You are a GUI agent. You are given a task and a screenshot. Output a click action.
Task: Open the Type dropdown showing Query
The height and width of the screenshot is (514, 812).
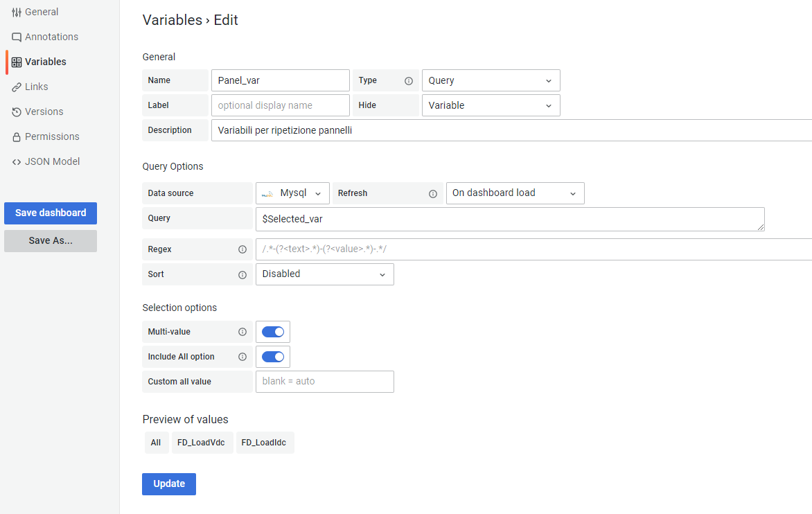pos(491,80)
